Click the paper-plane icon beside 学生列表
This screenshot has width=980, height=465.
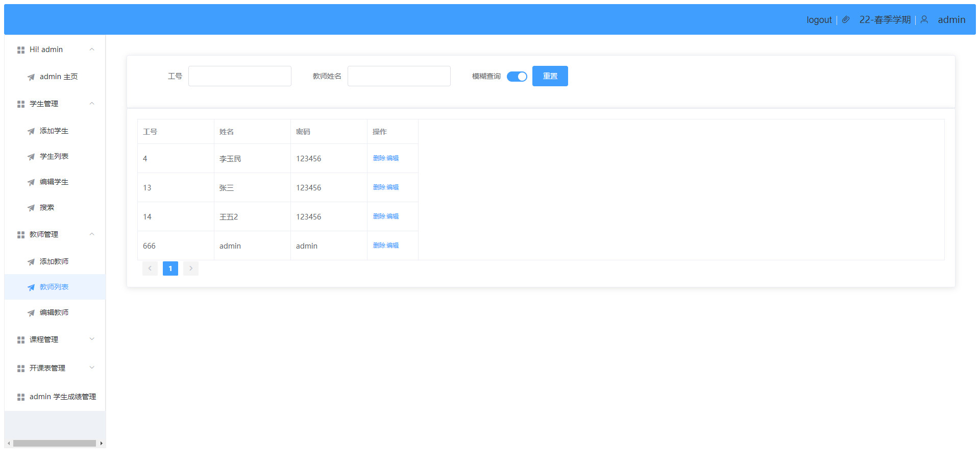point(31,157)
